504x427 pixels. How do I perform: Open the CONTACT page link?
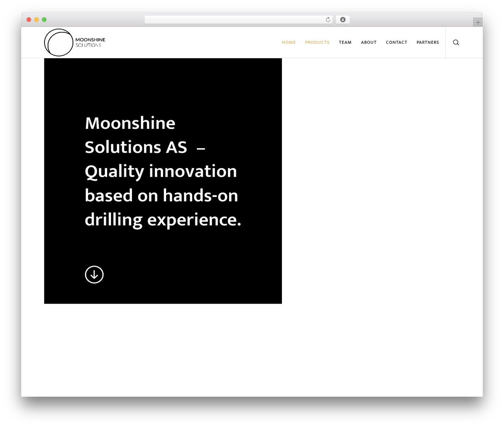397,43
